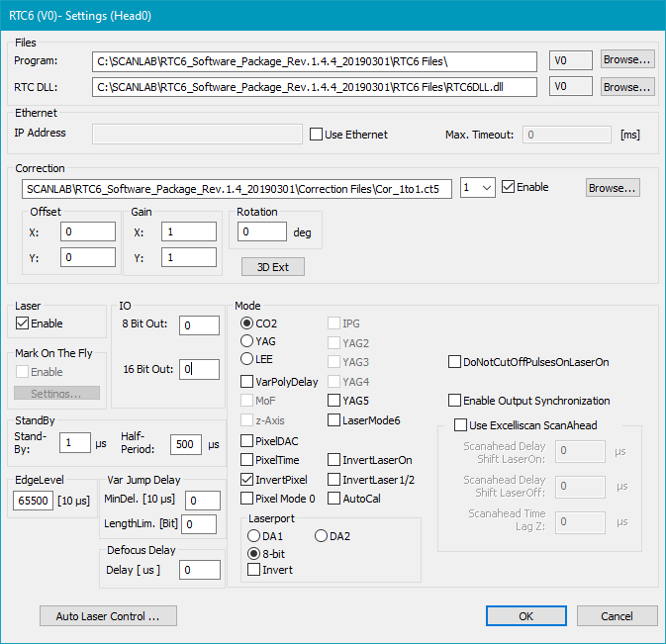
Task: Click the Rotation degrees input field
Action: 262,231
